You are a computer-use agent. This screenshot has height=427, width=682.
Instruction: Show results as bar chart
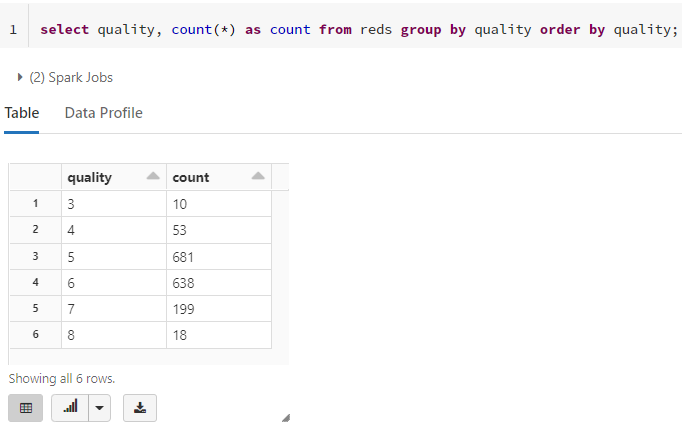[70, 408]
